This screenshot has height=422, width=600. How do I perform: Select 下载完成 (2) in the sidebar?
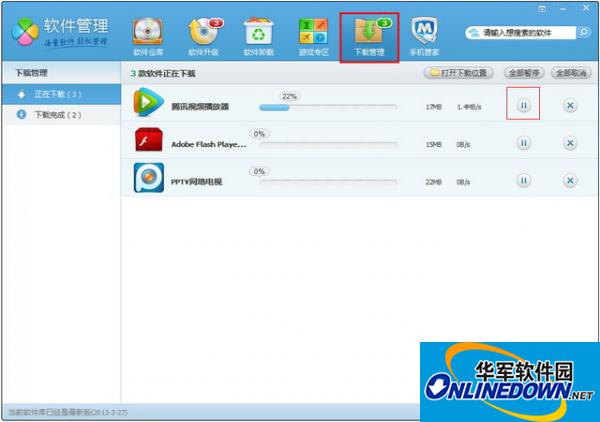(62, 114)
